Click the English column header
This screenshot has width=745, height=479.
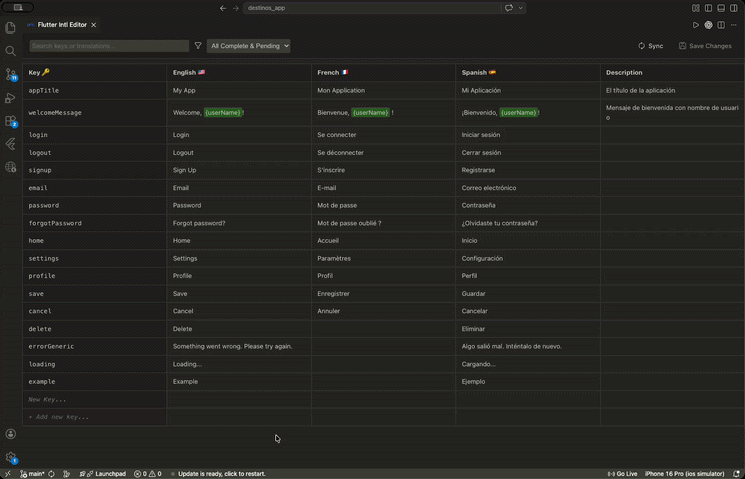click(239, 72)
